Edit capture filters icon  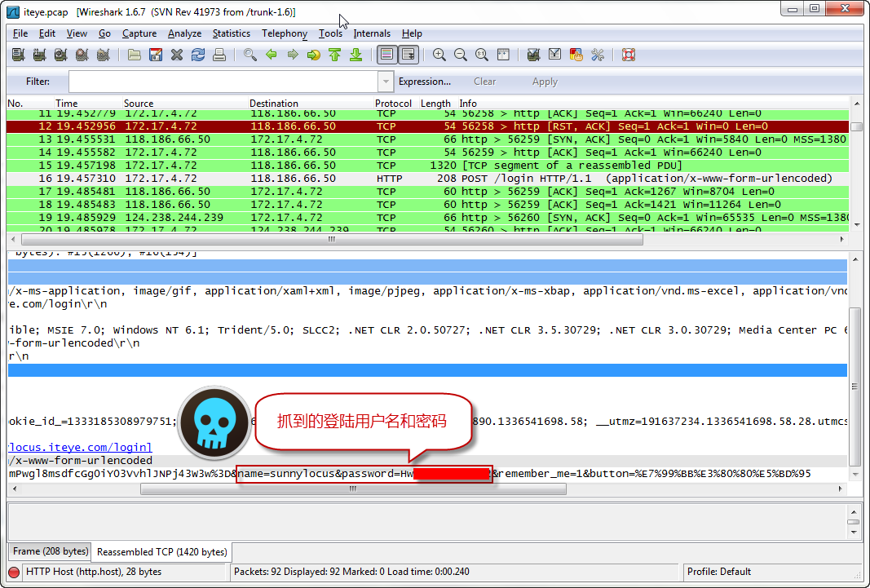(x=533, y=55)
